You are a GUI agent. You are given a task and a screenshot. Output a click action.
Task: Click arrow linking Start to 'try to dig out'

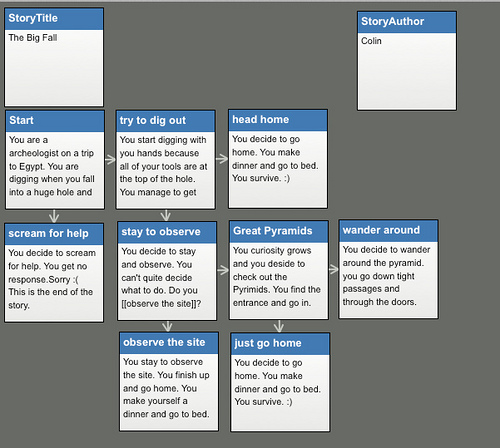110,160
